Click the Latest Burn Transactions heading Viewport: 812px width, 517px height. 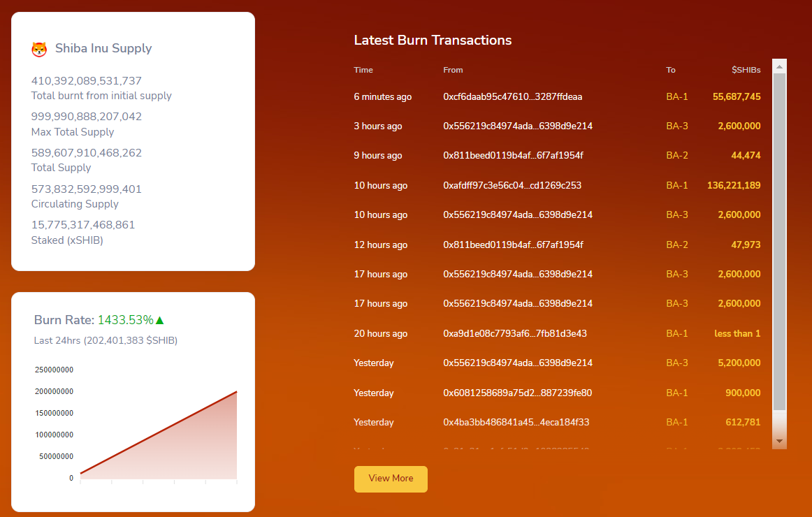[x=433, y=41]
